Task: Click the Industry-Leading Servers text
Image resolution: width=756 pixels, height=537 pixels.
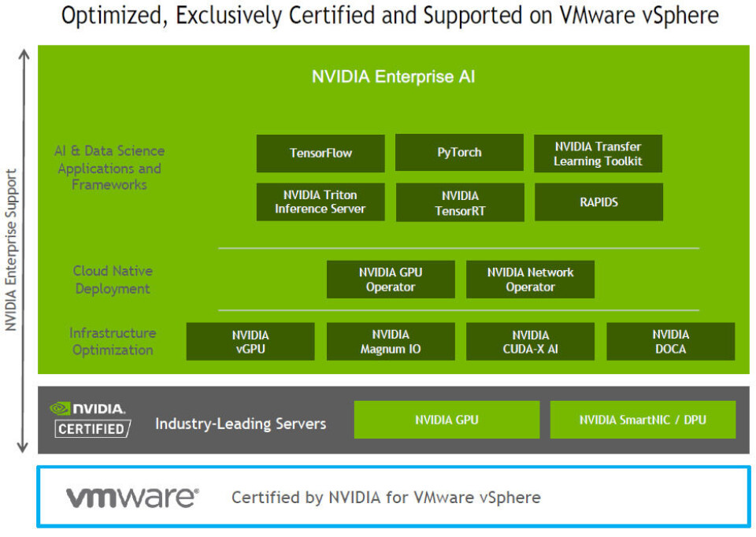Action: tap(241, 424)
